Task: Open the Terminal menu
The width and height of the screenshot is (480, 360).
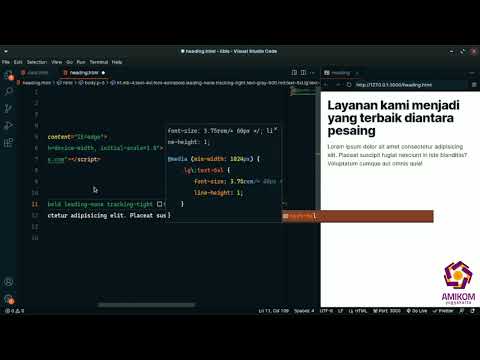Action: click(99, 62)
